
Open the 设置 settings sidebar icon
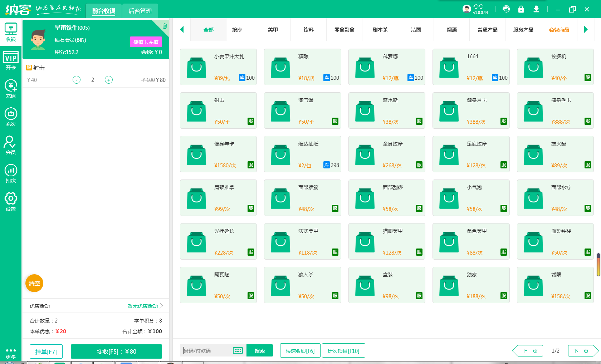pyautogui.click(x=11, y=202)
